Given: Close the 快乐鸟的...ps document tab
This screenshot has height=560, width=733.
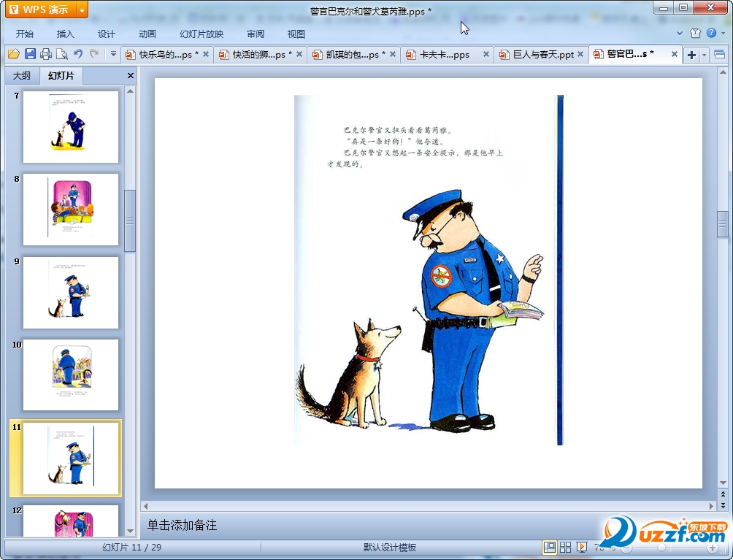Looking at the screenshot, I should (x=206, y=54).
